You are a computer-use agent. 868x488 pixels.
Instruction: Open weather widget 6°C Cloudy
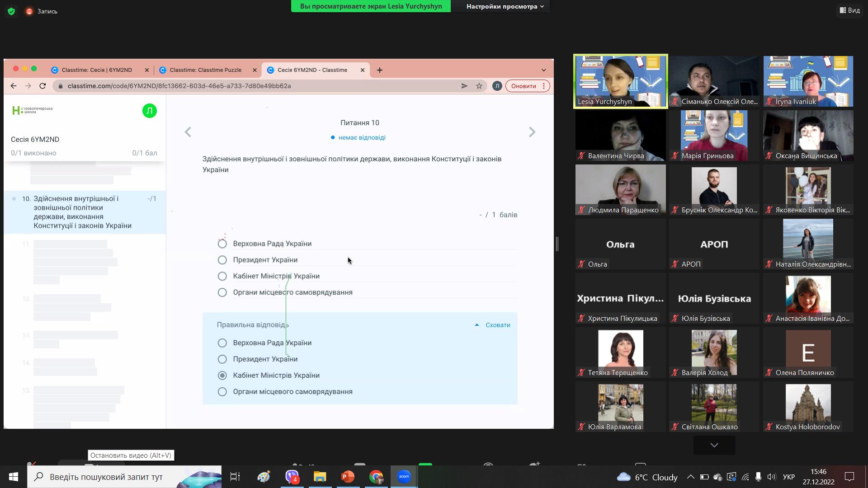(x=647, y=477)
